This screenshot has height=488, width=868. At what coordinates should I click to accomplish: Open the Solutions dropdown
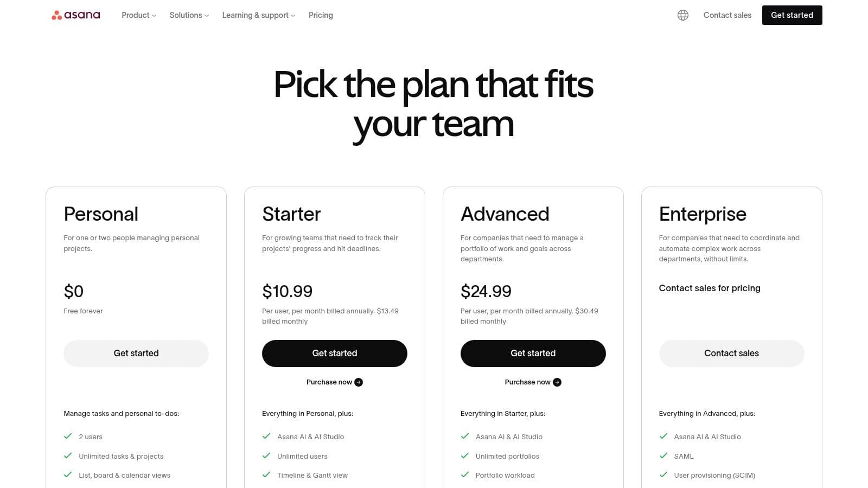click(188, 15)
